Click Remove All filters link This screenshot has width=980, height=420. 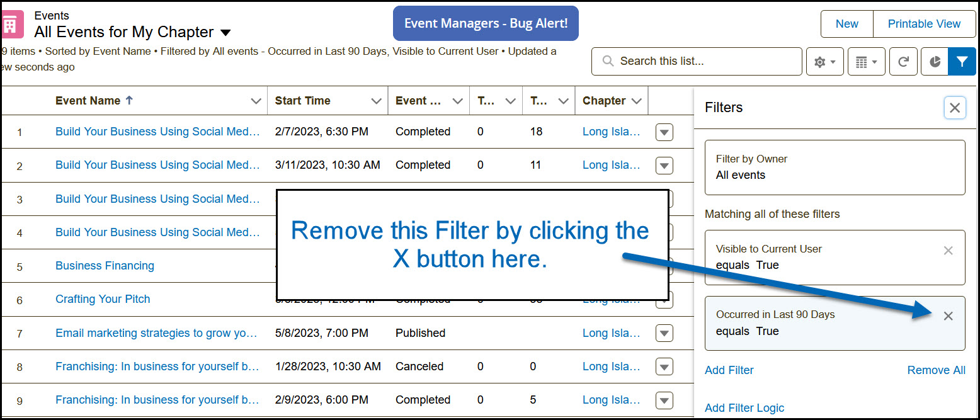pyautogui.click(x=936, y=370)
